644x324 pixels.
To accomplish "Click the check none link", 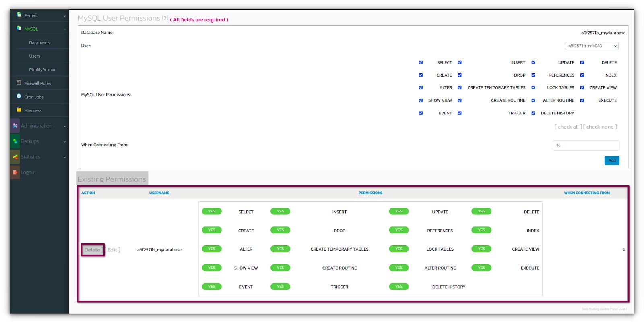I will point(600,127).
